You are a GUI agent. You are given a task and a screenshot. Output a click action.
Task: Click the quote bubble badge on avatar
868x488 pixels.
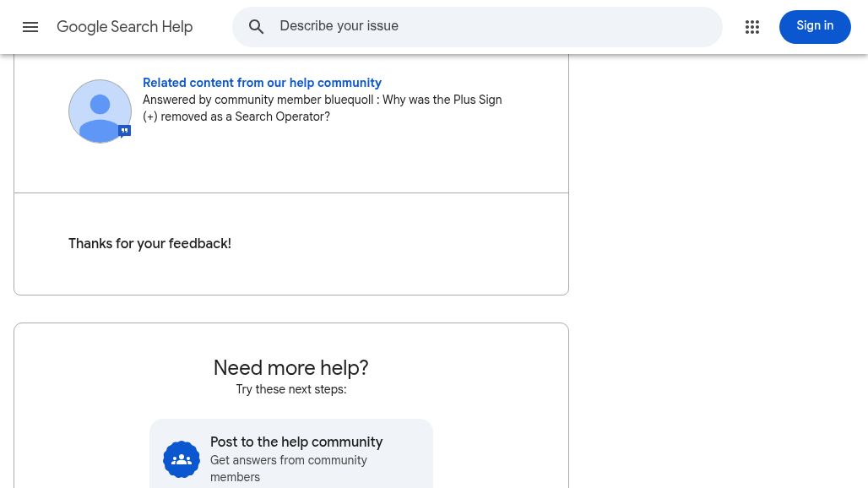(x=124, y=131)
